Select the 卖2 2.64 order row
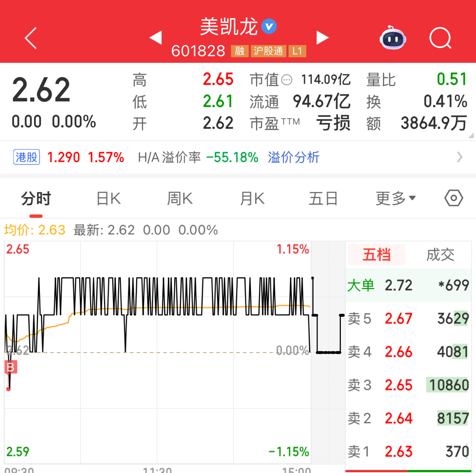 (408, 418)
